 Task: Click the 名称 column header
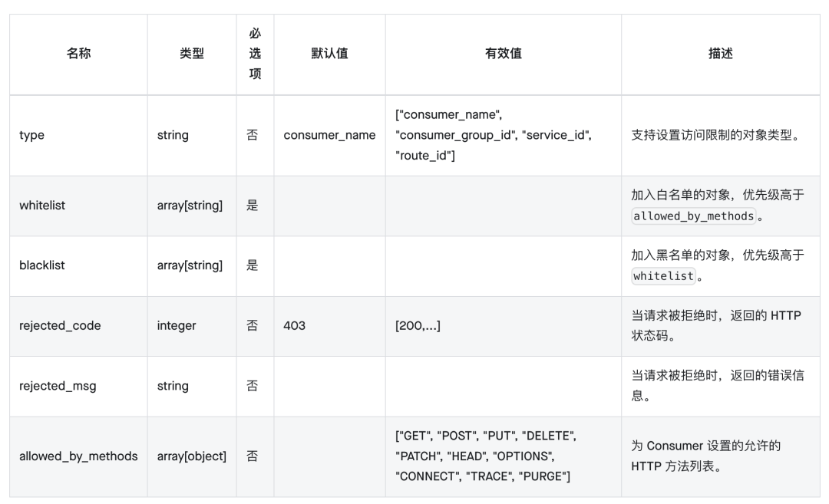pos(78,54)
